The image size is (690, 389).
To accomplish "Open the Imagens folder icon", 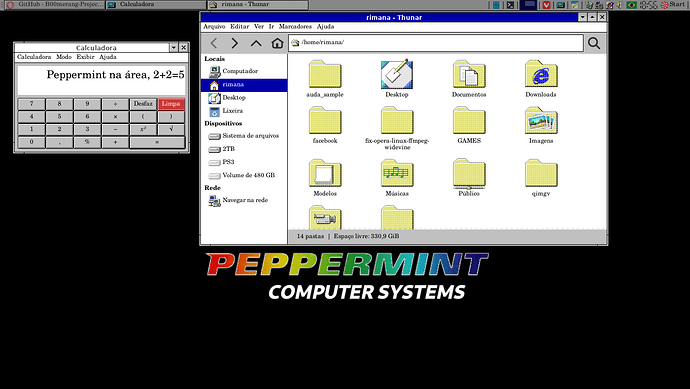I will click(x=541, y=120).
